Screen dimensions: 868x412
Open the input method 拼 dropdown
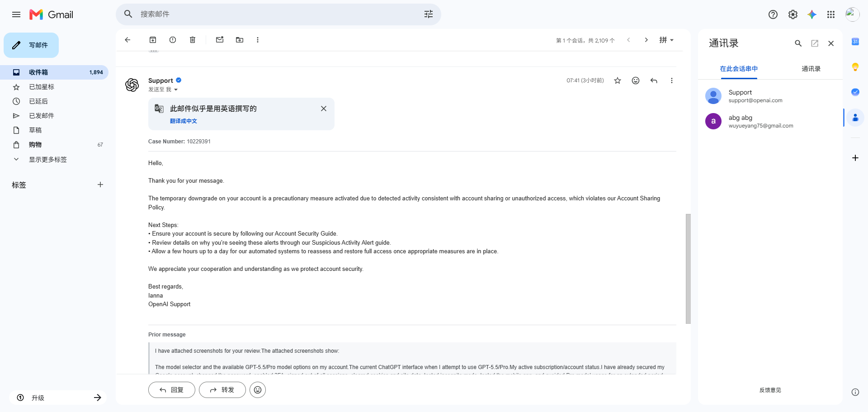click(x=666, y=40)
